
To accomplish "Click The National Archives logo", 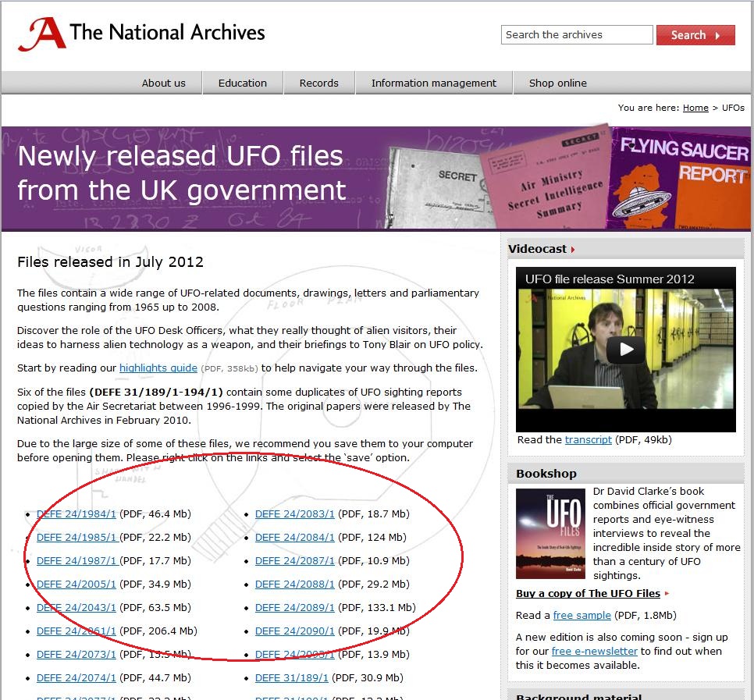I will 141,34.
